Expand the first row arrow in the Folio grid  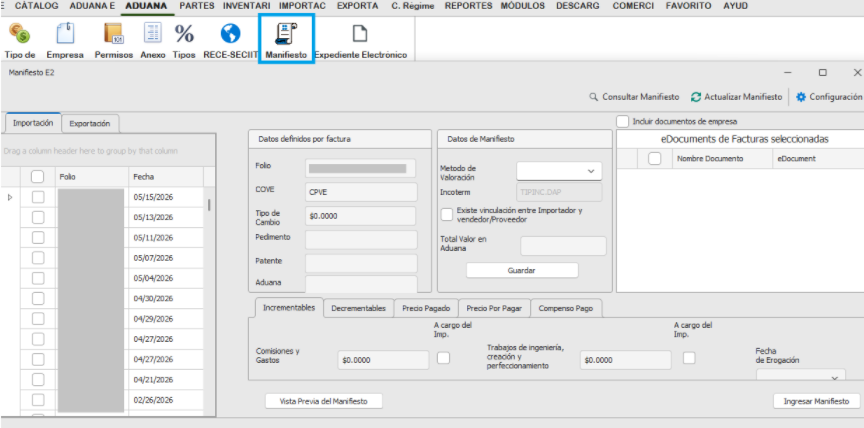pos(9,197)
